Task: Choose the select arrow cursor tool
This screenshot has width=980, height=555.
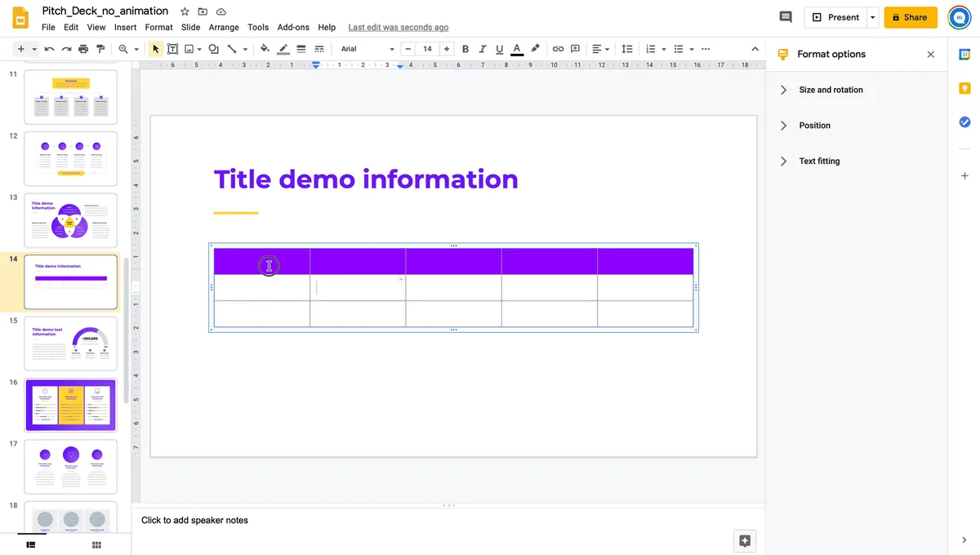Action: (x=155, y=49)
